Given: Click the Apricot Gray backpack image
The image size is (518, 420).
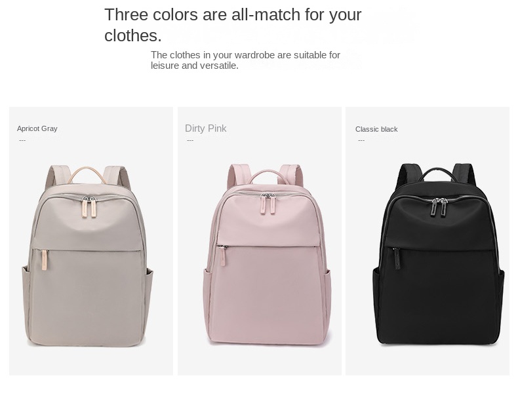Looking at the screenshot, I should [x=88, y=256].
